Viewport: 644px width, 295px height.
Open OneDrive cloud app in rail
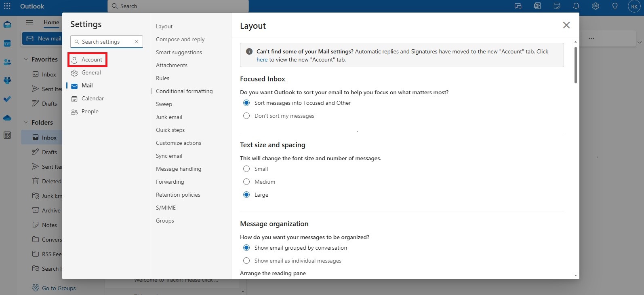(x=7, y=118)
